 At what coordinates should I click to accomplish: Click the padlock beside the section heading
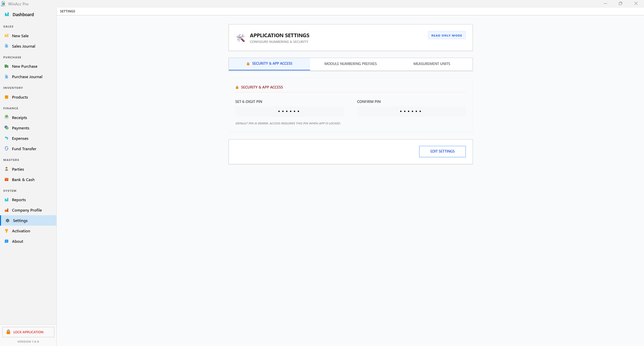coord(237,87)
